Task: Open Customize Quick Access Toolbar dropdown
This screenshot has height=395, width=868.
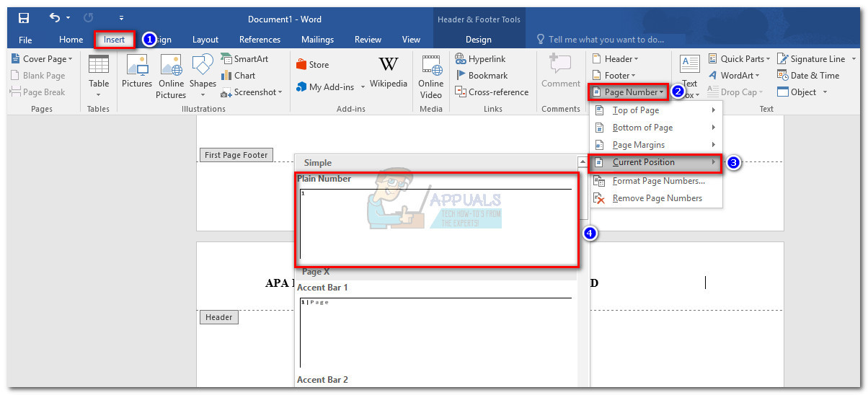Action: pyautogui.click(x=121, y=18)
